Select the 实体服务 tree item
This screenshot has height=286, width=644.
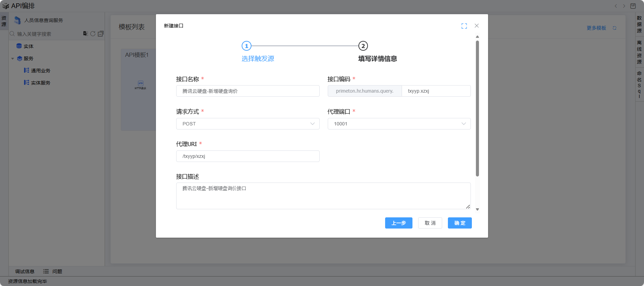(41, 83)
